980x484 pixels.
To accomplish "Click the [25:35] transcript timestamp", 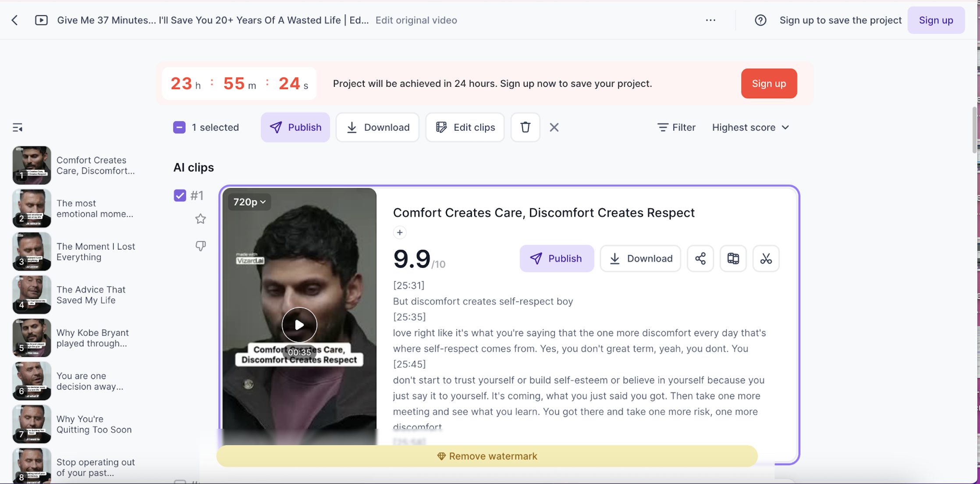I will (x=409, y=317).
